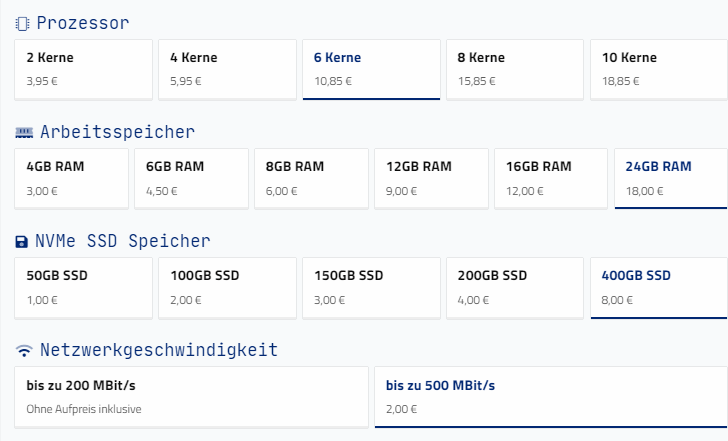This screenshot has width=728, height=441.
Task: Pick the 8 Kerne processor card
Action: (x=515, y=70)
